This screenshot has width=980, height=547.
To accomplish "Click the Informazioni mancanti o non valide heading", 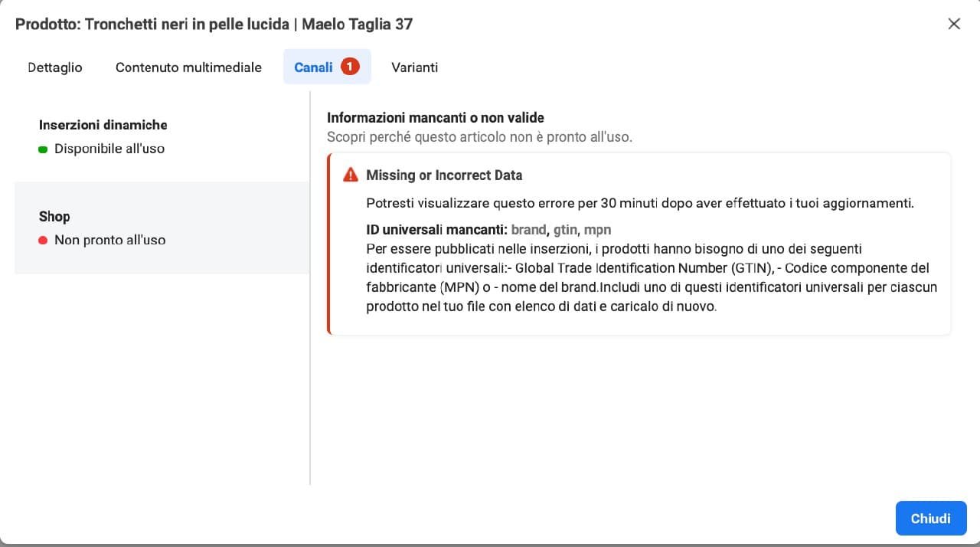I will pos(435,118).
